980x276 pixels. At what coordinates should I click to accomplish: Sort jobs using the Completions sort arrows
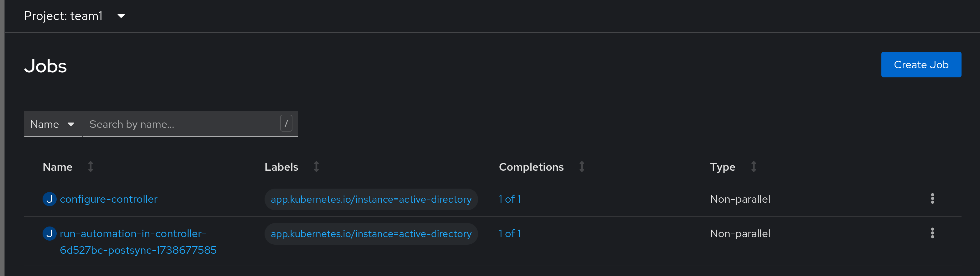[582, 167]
